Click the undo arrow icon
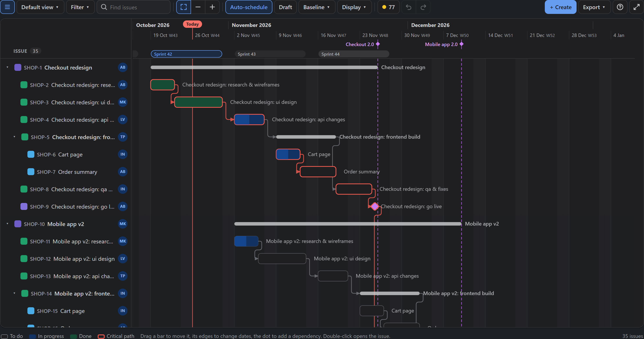Screen dimensions: 644x339 pos(409,7)
